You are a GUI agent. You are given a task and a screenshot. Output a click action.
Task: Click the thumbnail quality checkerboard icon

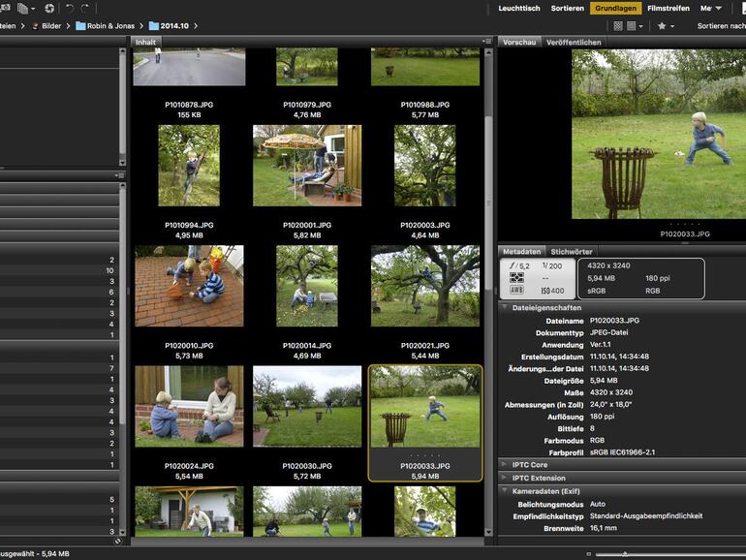(618, 26)
